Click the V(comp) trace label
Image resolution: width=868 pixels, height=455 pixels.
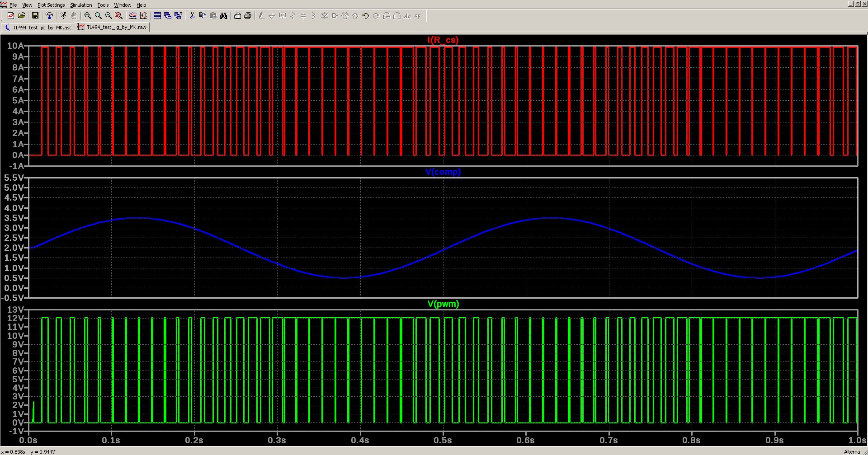[443, 172]
